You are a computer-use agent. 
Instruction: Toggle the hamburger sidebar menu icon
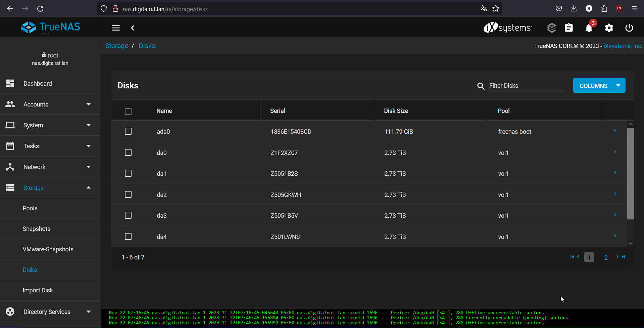[x=116, y=28]
